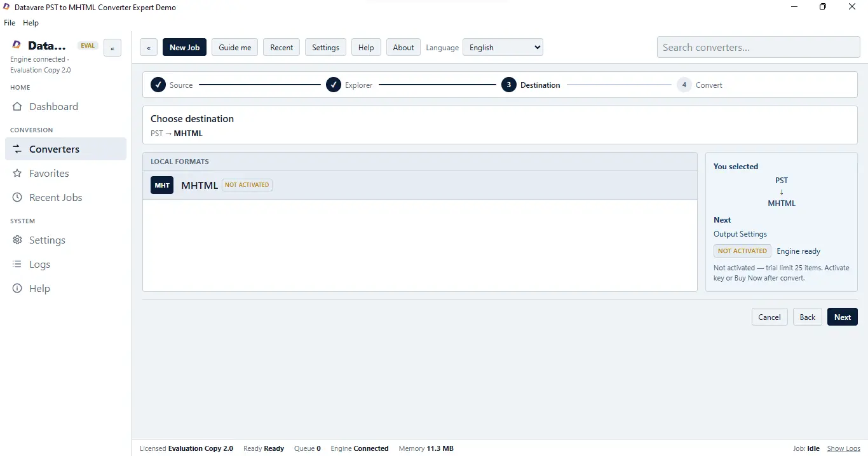
Task: Click the Help info icon in sidebar
Action: 17,289
